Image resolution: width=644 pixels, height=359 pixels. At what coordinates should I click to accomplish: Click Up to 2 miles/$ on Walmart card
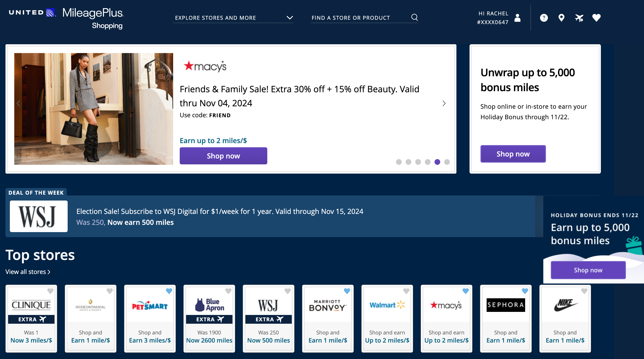pos(387,340)
